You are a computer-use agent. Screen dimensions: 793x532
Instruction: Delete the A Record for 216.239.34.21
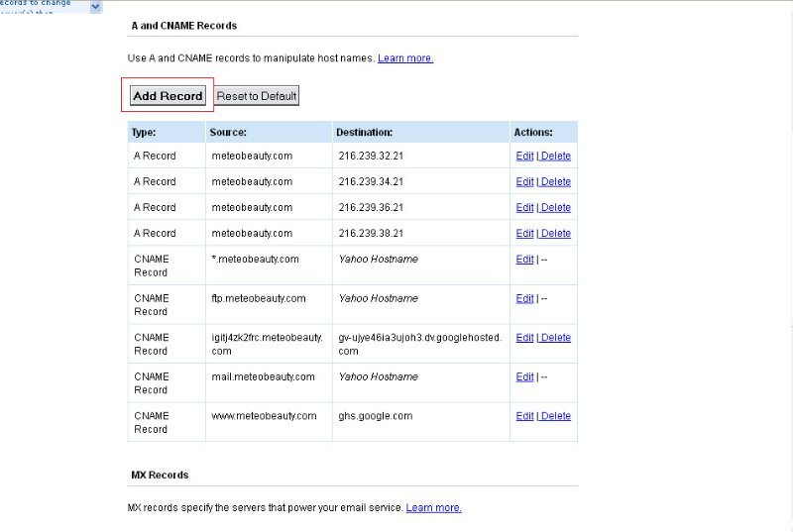556,182
